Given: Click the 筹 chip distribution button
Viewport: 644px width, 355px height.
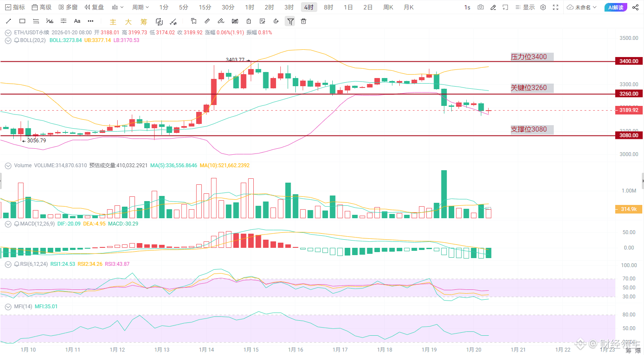Looking at the screenshot, I should click(x=144, y=22).
